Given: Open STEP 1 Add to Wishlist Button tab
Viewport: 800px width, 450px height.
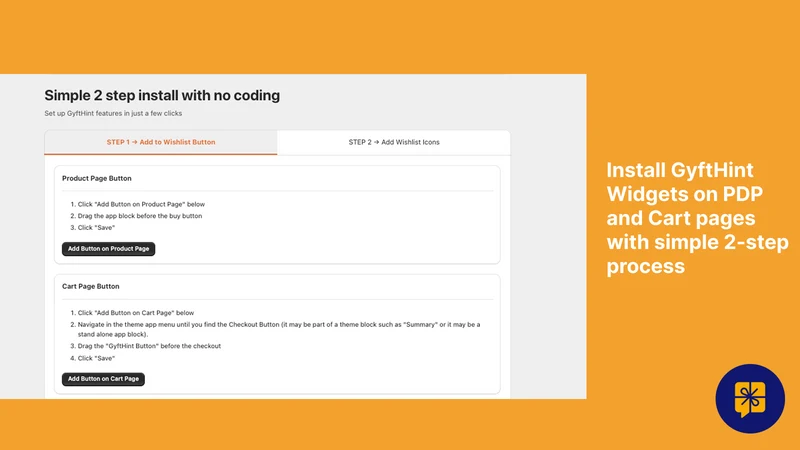Looking at the screenshot, I should click(x=161, y=142).
